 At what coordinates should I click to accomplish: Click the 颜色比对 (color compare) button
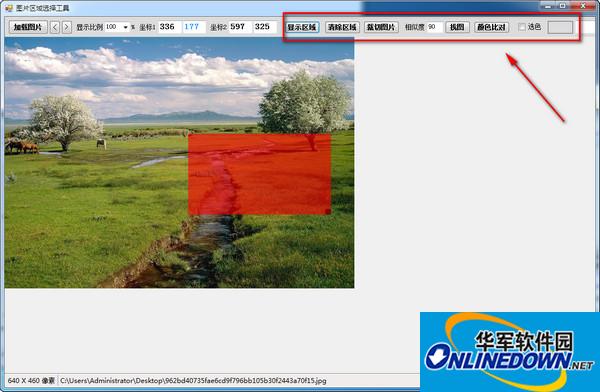click(x=492, y=27)
